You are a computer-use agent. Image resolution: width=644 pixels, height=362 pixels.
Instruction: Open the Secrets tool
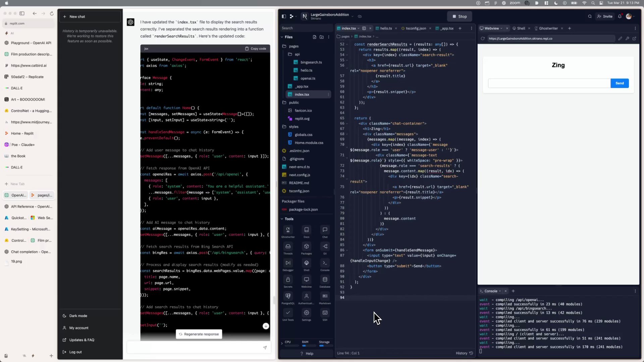(x=288, y=280)
